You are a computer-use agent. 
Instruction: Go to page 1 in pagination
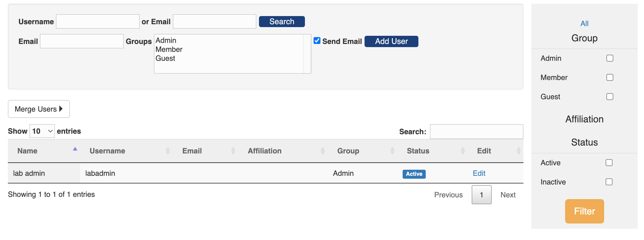[481, 195]
